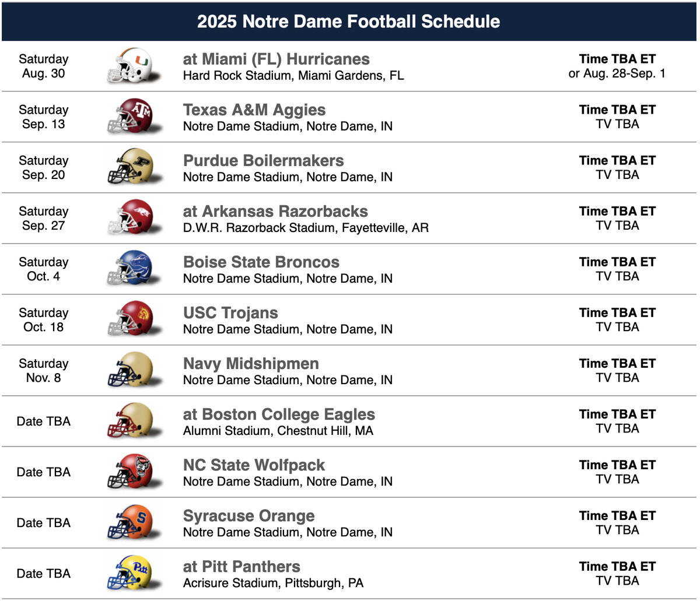Click the Purdue Boilermakers team name
The height and width of the screenshot is (601, 700).
[264, 160]
